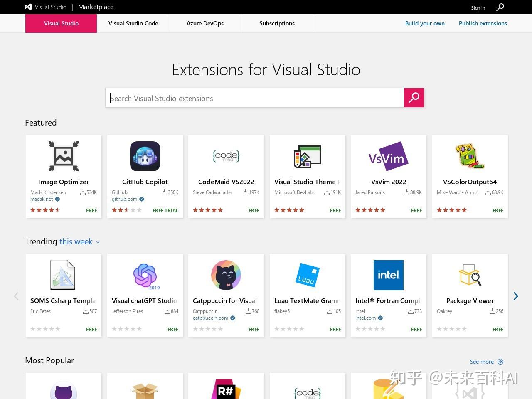Switch to the Subscriptions tab

(x=277, y=23)
